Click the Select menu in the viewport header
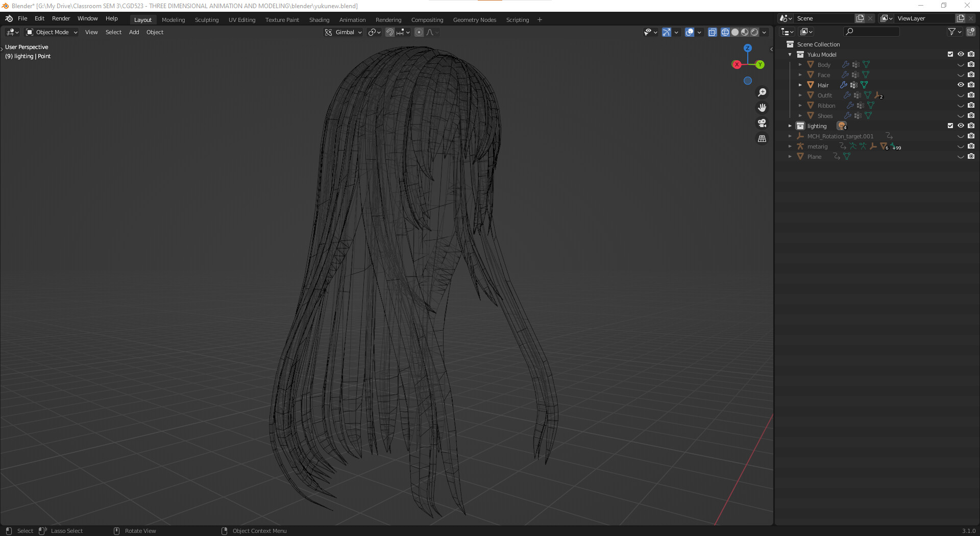This screenshot has width=980, height=536. click(x=113, y=32)
